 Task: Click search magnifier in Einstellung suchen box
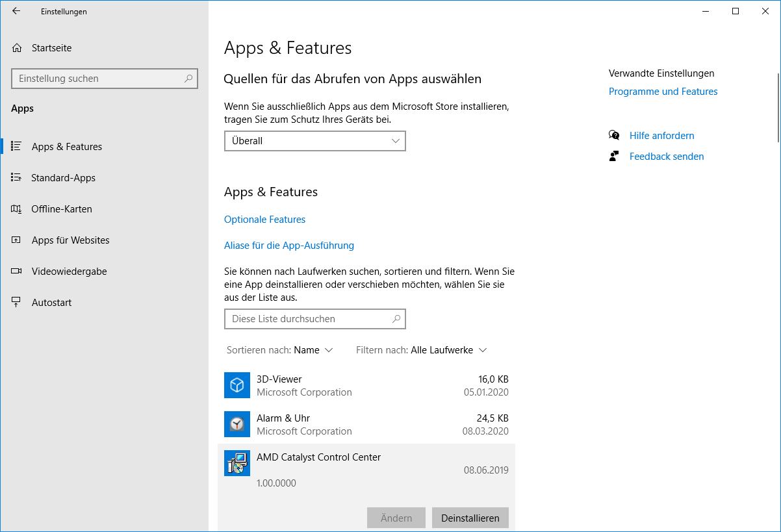(188, 79)
